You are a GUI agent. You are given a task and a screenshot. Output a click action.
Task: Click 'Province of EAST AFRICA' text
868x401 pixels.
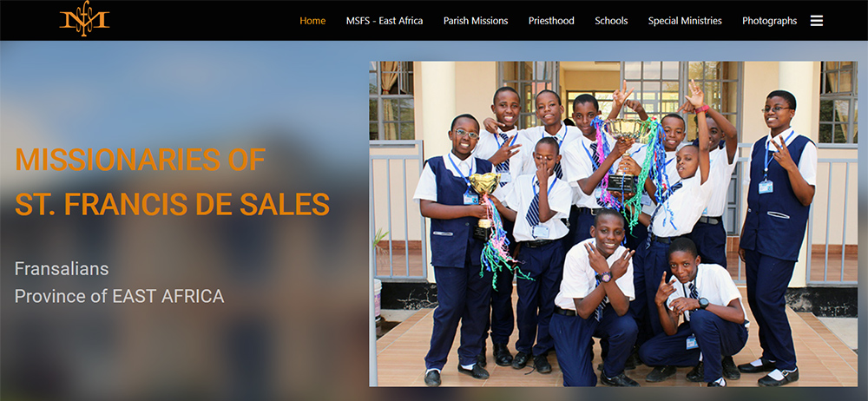[119, 296]
